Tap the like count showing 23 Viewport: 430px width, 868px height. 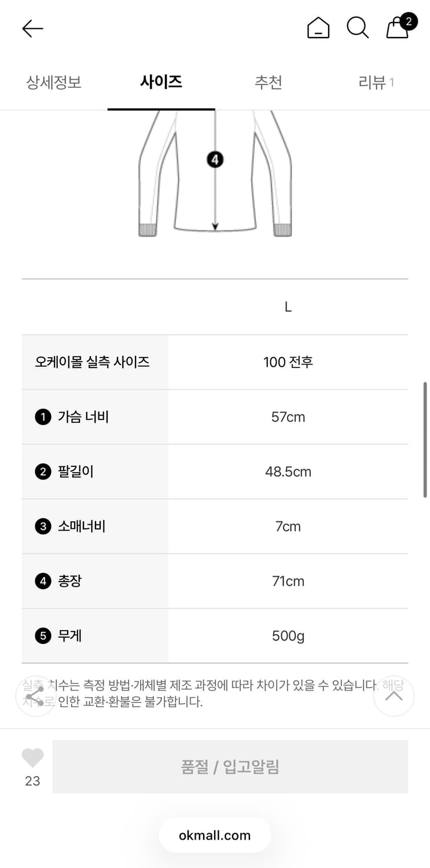click(x=32, y=781)
